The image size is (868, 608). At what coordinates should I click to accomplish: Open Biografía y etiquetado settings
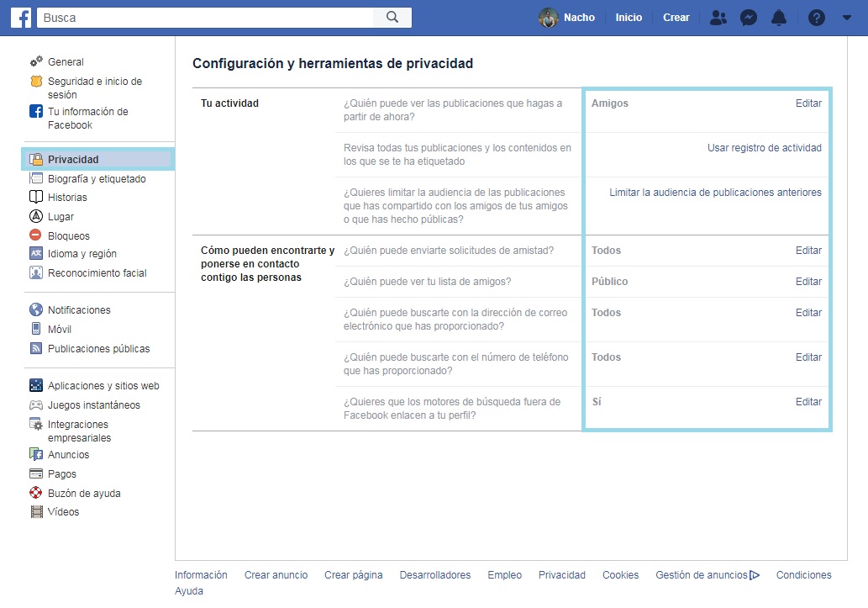97,178
